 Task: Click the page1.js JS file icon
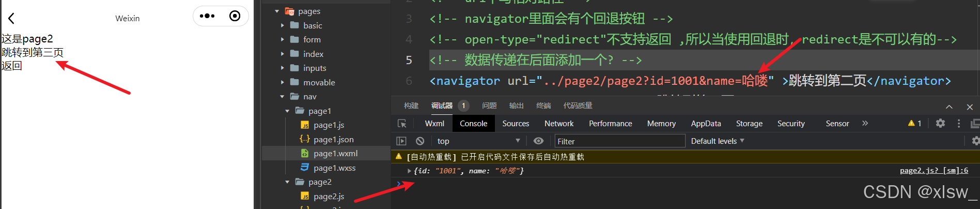[x=305, y=125]
